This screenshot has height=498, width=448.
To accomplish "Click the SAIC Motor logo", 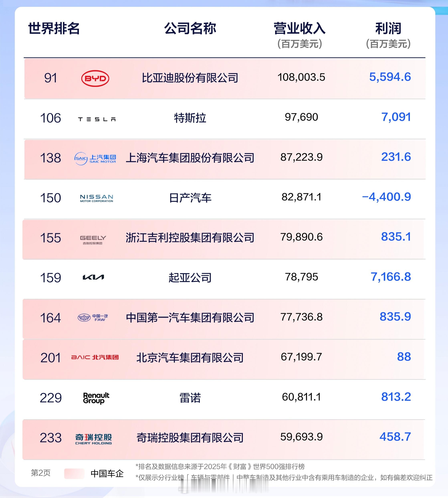I will click(x=95, y=159).
